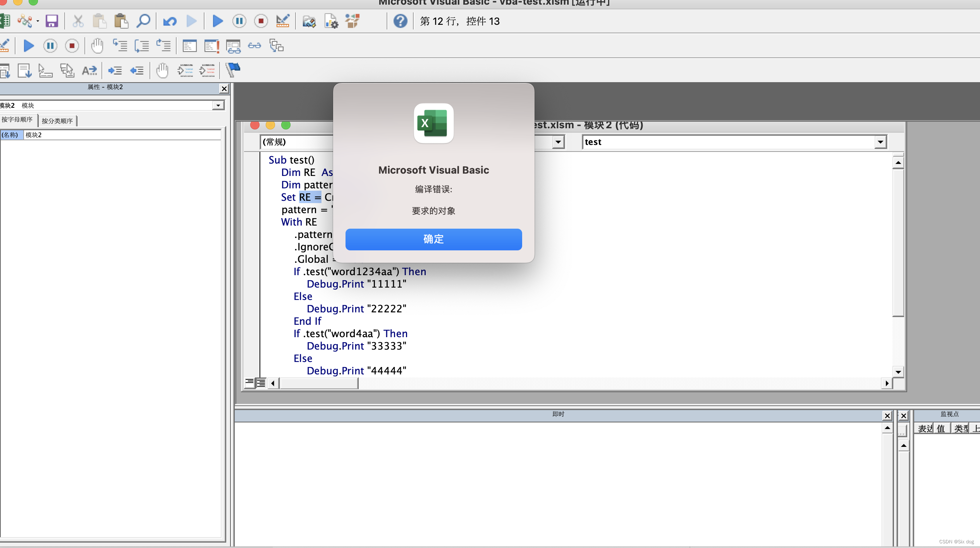Screen dimensions: 980x548
Task: Click the Step Out icon
Action: tap(163, 46)
